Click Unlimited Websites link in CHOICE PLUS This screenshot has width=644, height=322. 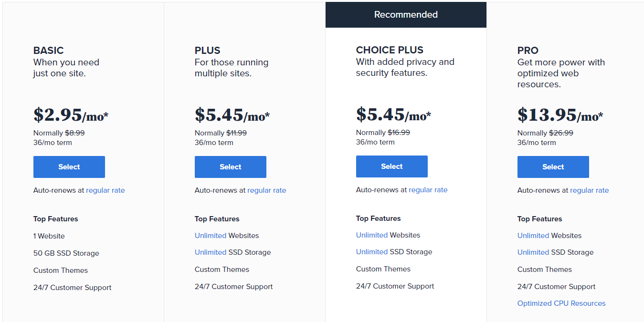tap(372, 235)
